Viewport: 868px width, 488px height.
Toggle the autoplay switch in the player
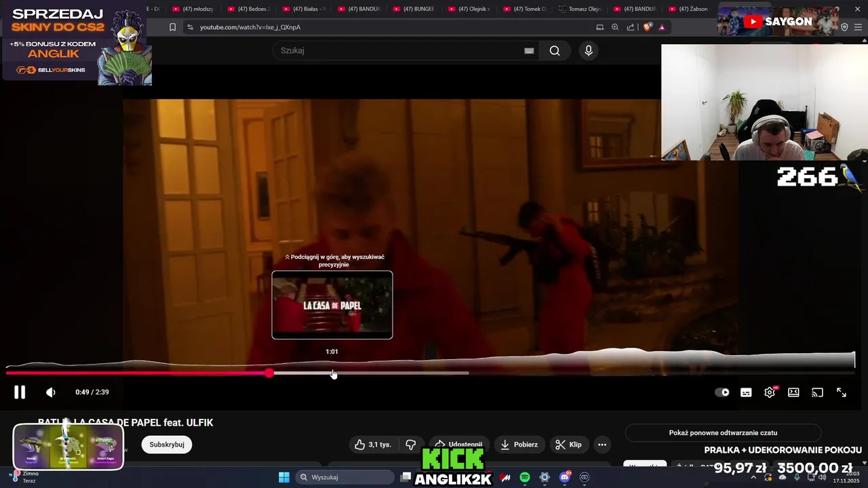722,392
